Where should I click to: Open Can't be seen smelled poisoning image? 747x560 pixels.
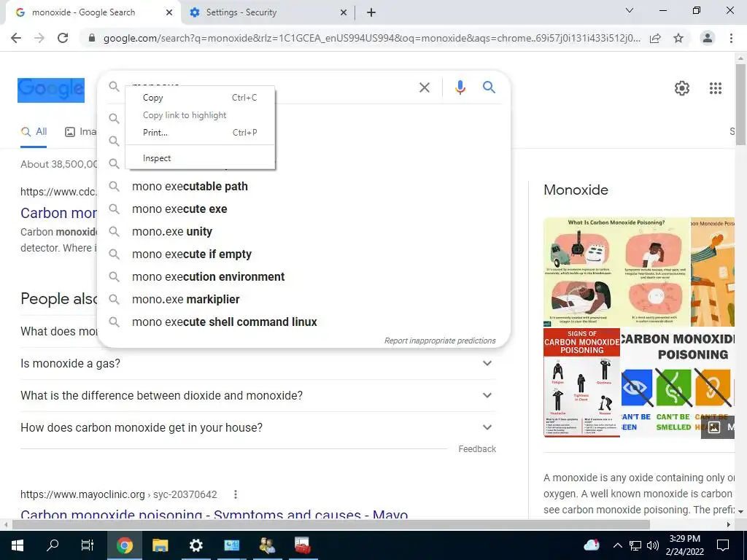click(x=678, y=382)
